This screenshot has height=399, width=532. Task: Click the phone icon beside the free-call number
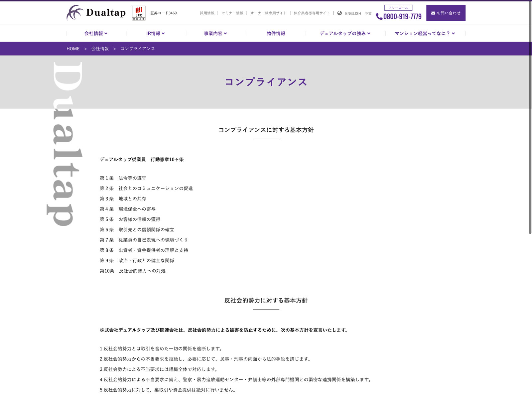point(379,17)
